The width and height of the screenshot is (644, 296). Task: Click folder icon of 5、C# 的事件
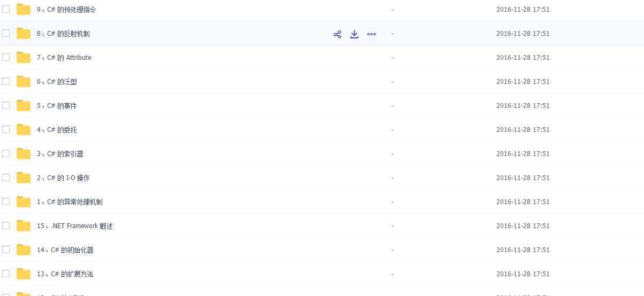pos(24,105)
